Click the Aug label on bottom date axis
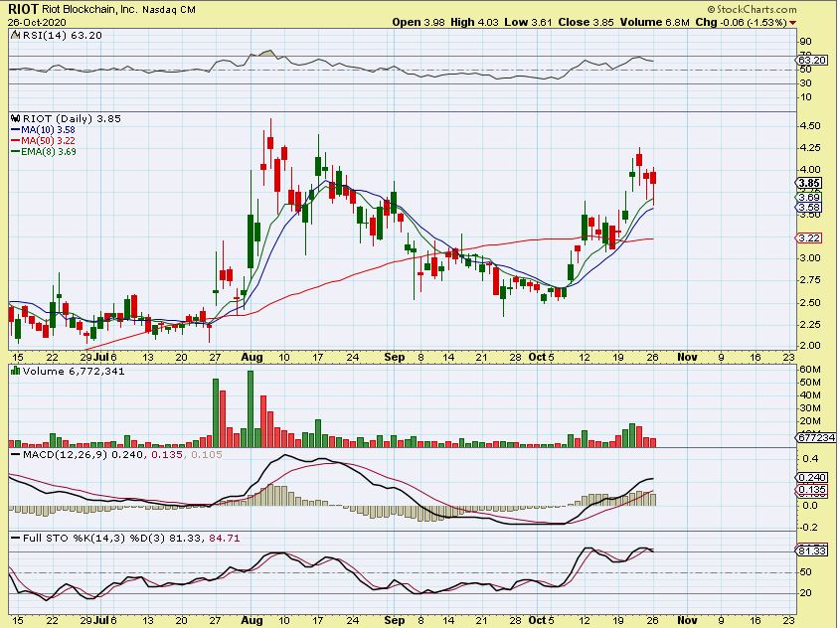Image resolution: width=840 pixels, height=628 pixels. pyautogui.click(x=252, y=620)
